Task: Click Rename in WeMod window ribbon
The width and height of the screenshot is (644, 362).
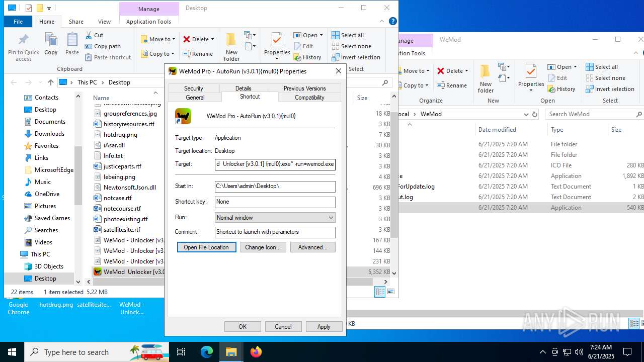Action: (x=452, y=85)
